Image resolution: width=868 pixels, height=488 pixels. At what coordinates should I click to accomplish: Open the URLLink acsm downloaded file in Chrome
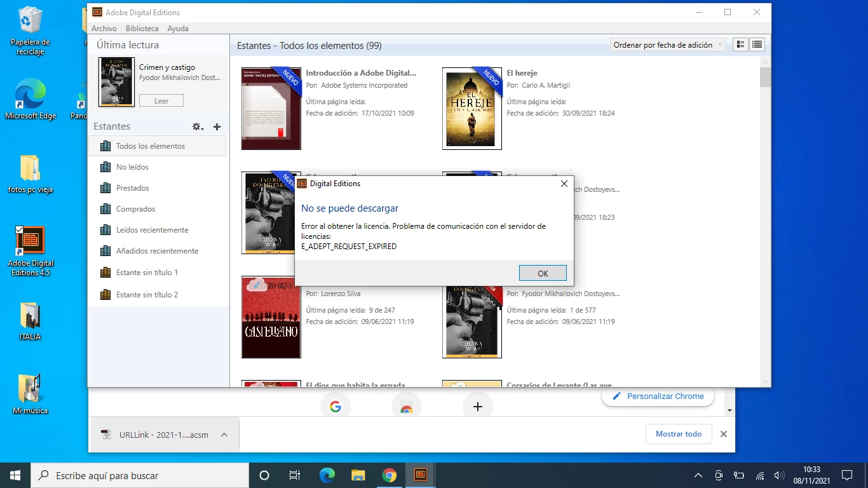(x=154, y=435)
